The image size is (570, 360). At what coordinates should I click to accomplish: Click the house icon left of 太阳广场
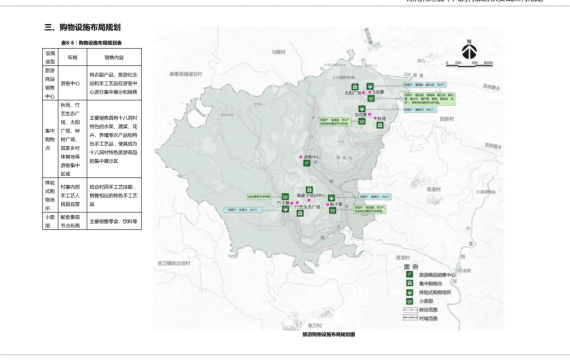[x=355, y=87]
